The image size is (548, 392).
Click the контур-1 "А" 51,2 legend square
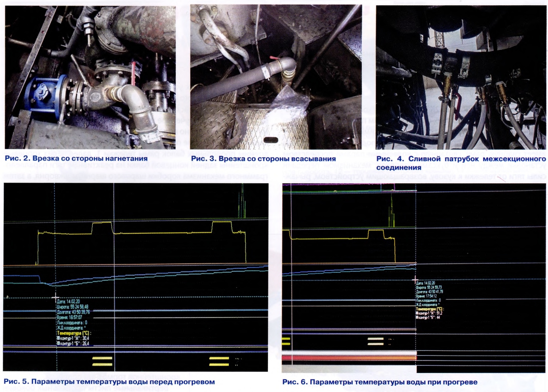[417, 313]
